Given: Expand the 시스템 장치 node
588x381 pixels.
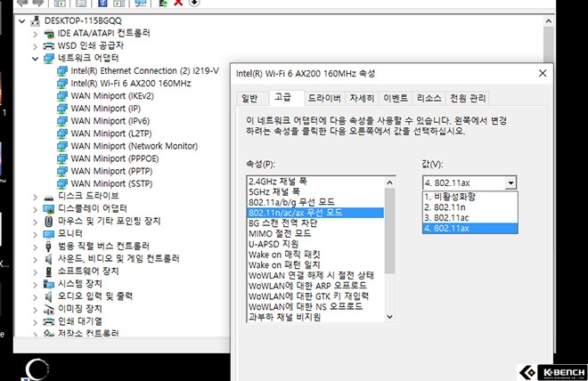Looking at the screenshot, I should [x=36, y=285].
